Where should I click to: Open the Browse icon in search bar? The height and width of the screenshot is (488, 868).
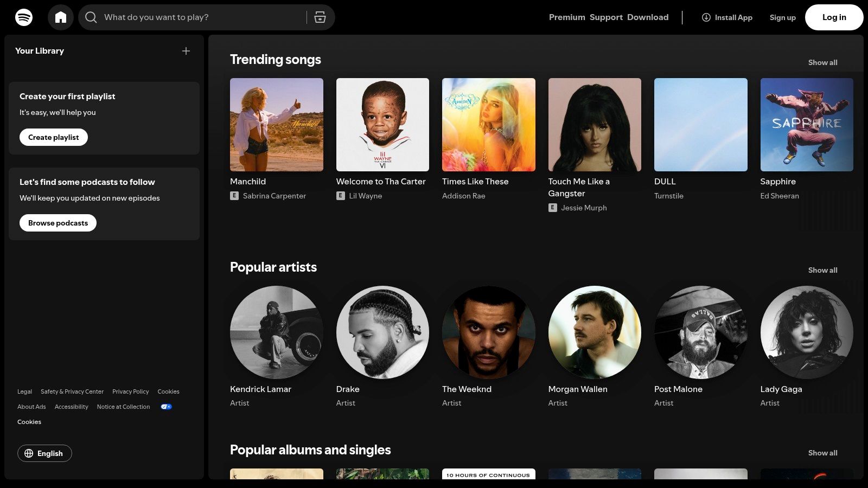[x=320, y=17]
